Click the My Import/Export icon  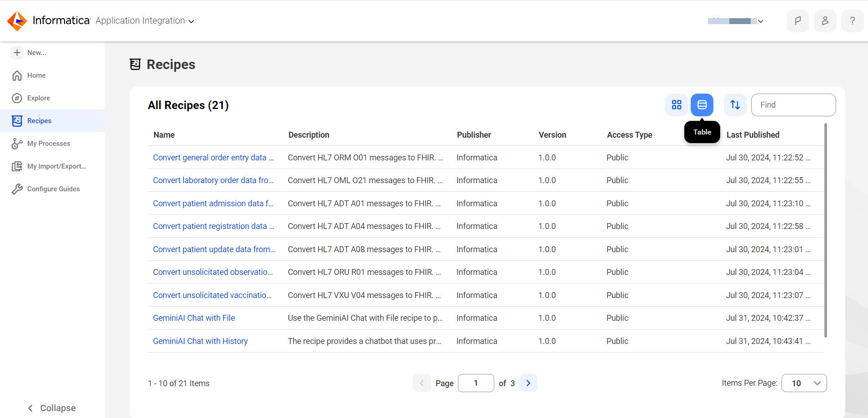tap(17, 166)
